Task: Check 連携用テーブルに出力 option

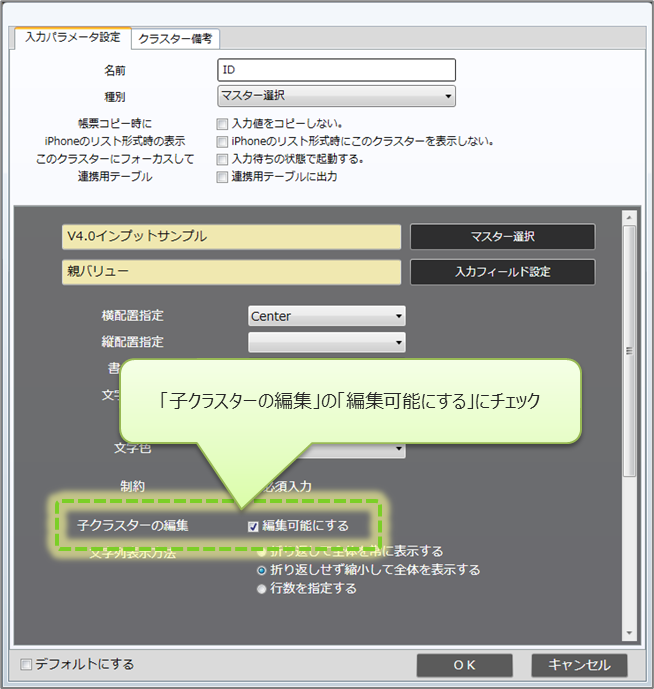Action: (x=222, y=177)
